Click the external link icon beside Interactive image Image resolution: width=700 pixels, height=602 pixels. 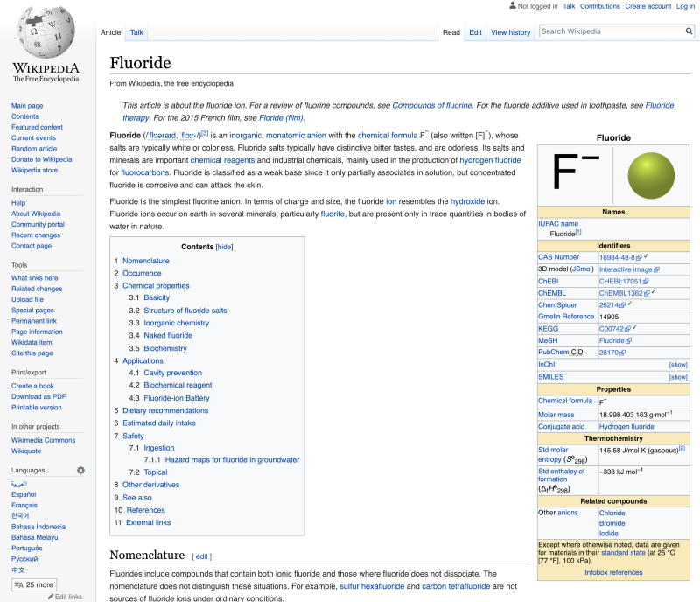[x=656, y=269]
